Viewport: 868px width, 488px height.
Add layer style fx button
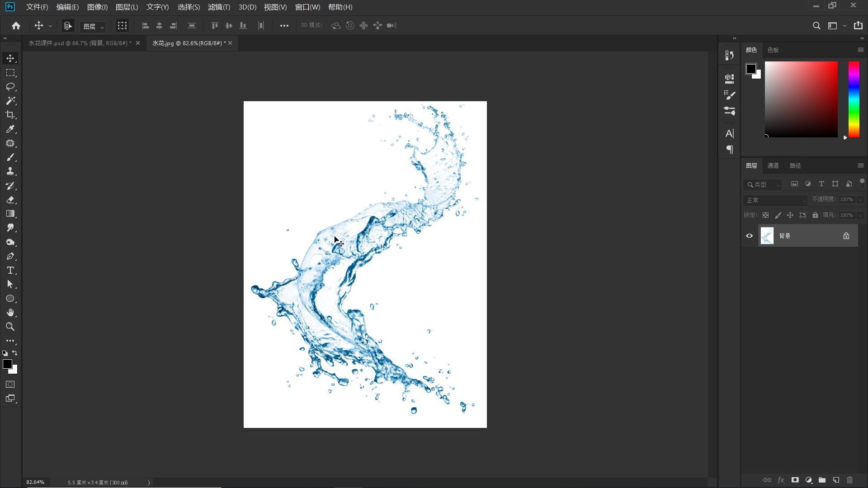click(x=781, y=480)
